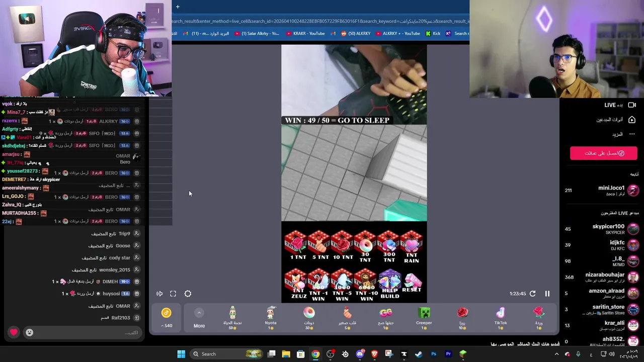
Task: Open saritin_store live channel
Action: click(601, 309)
